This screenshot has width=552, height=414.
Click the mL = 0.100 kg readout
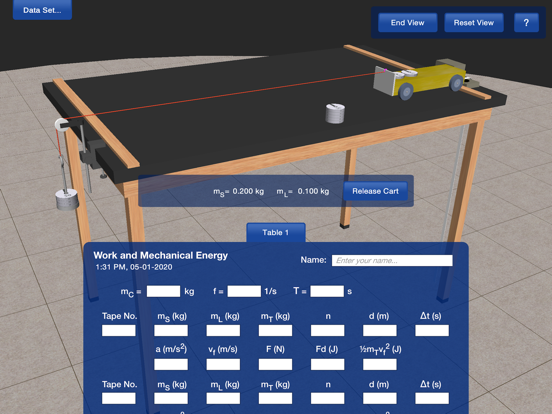click(303, 192)
